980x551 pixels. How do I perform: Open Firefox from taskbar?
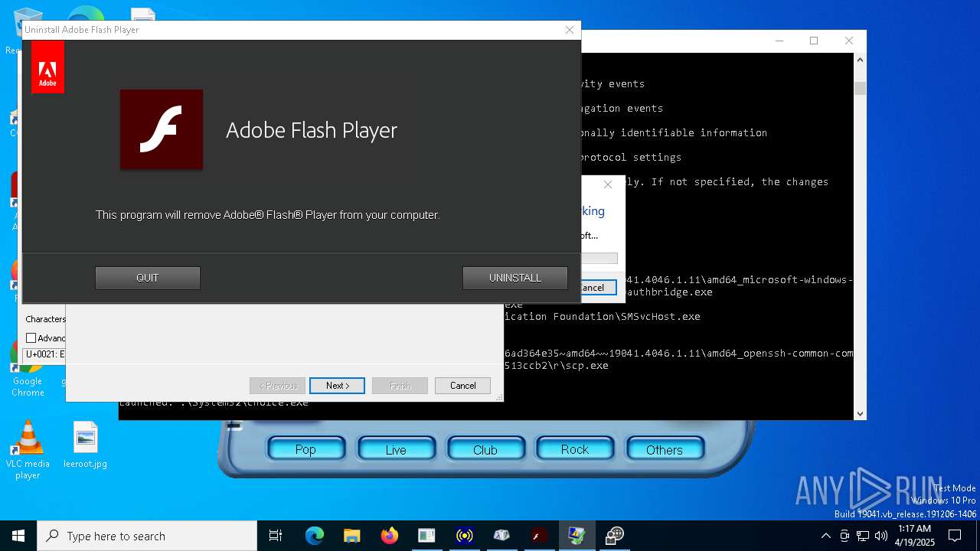coord(389,536)
